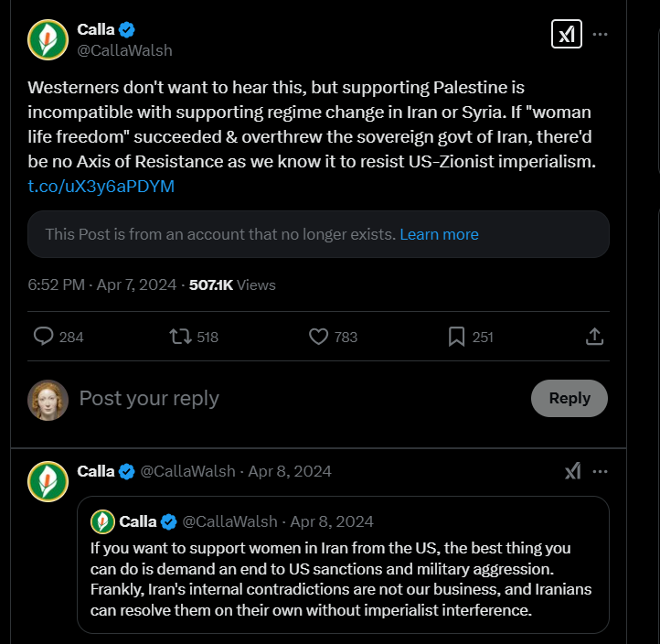Open Grok icon on main post
The height and width of the screenshot is (644, 660).
(x=567, y=34)
